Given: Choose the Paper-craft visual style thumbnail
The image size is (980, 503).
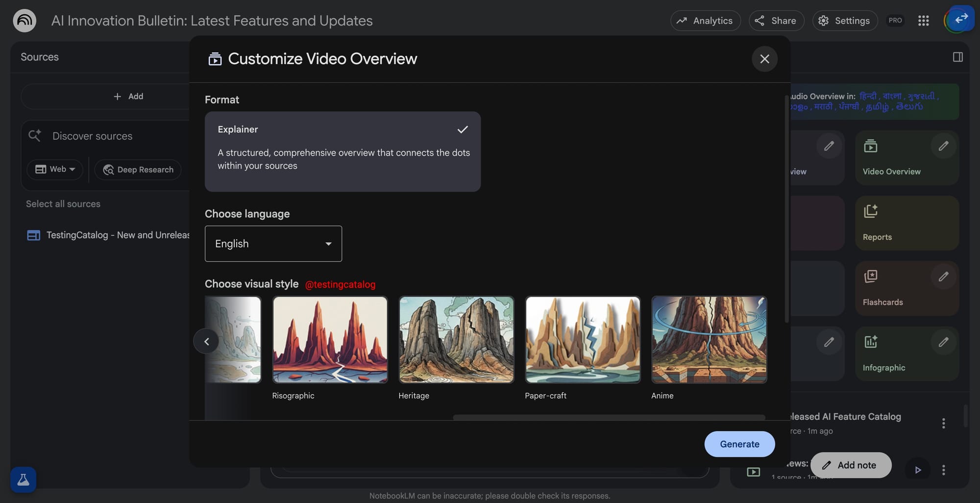Looking at the screenshot, I should [x=583, y=339].
